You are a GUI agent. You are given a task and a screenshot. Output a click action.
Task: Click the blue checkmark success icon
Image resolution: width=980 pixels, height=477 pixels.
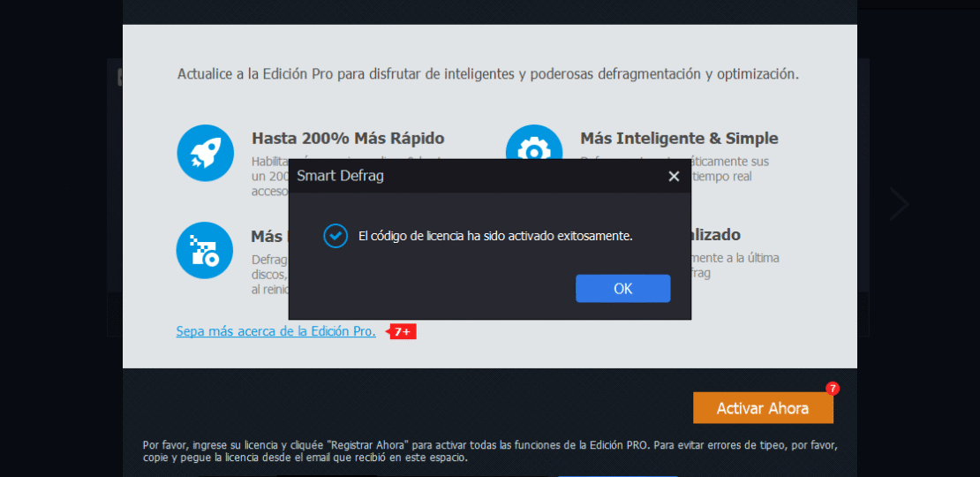(x=335, y=237)
